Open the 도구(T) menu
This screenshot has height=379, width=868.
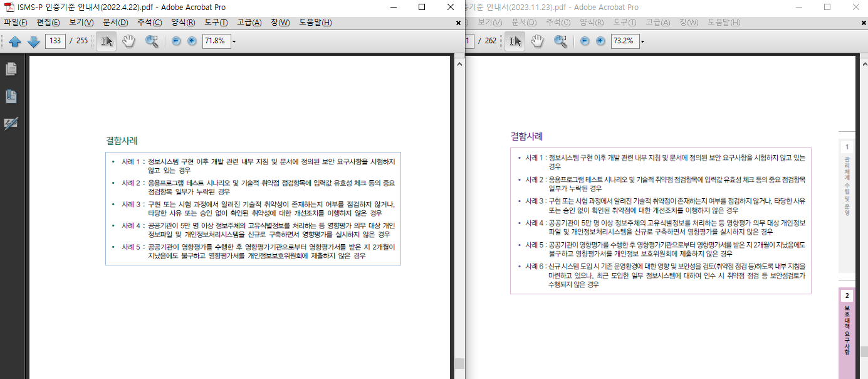217,21
